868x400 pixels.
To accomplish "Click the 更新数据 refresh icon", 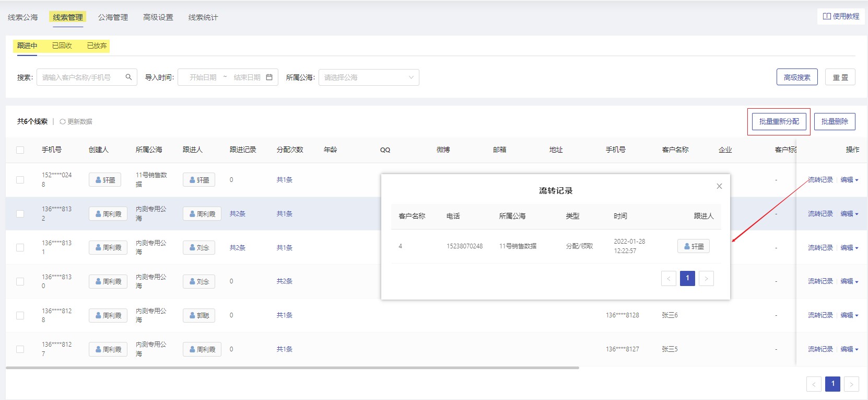I will [63, 121].
